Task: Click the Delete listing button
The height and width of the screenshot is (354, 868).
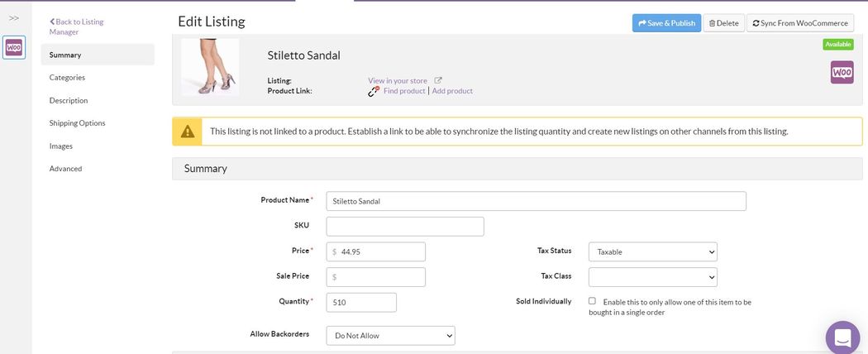Action: 723,23
